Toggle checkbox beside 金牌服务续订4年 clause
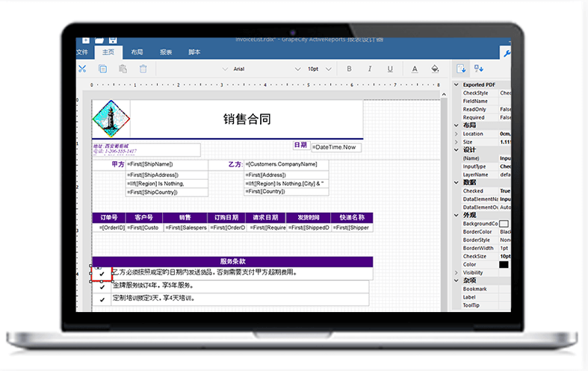 point(102,287)
